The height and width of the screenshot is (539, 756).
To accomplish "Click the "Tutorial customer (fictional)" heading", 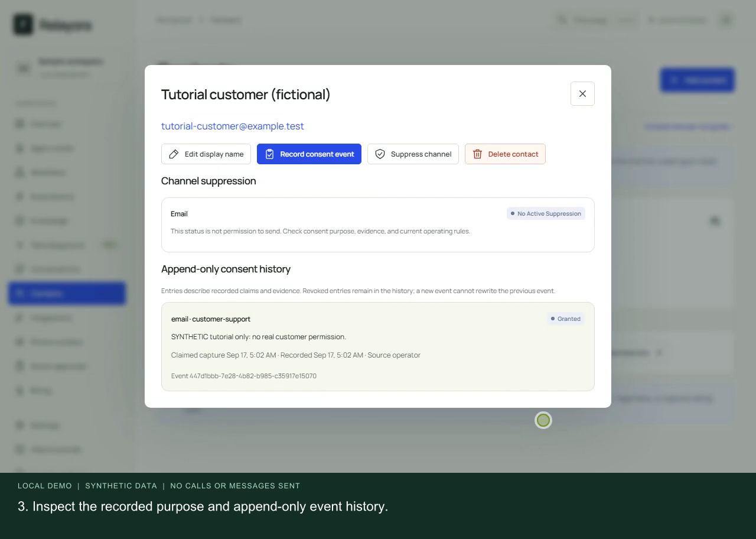I will [246, 95].
